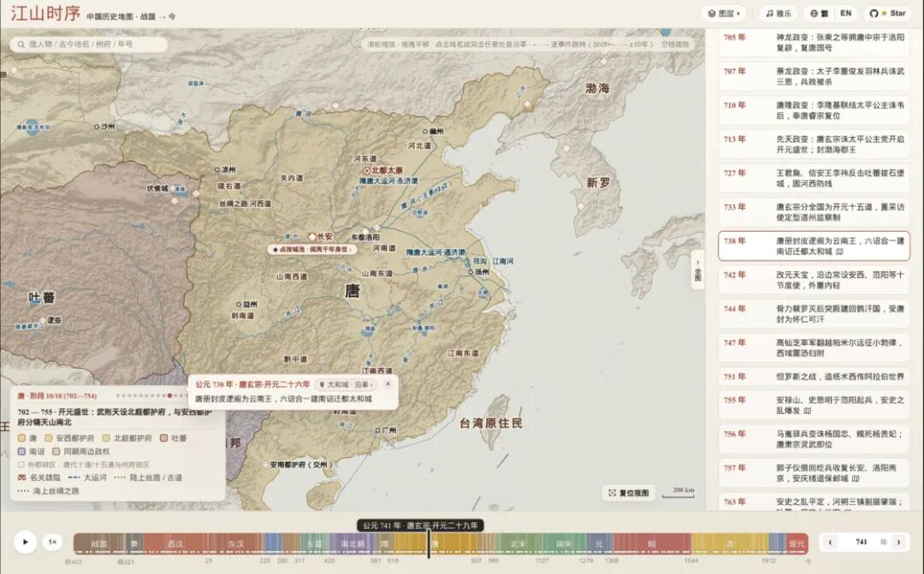This screenshot has height=574, width=924.
Task: Toggle the 吐蕃 territory legend swatch
Action: [163, 438]
